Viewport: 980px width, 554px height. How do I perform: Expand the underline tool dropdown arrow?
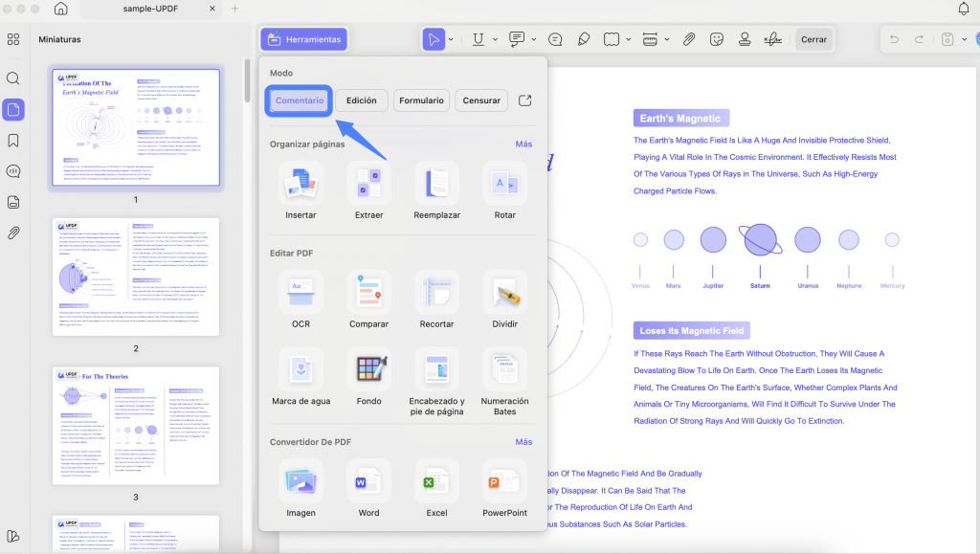[495, 39]
